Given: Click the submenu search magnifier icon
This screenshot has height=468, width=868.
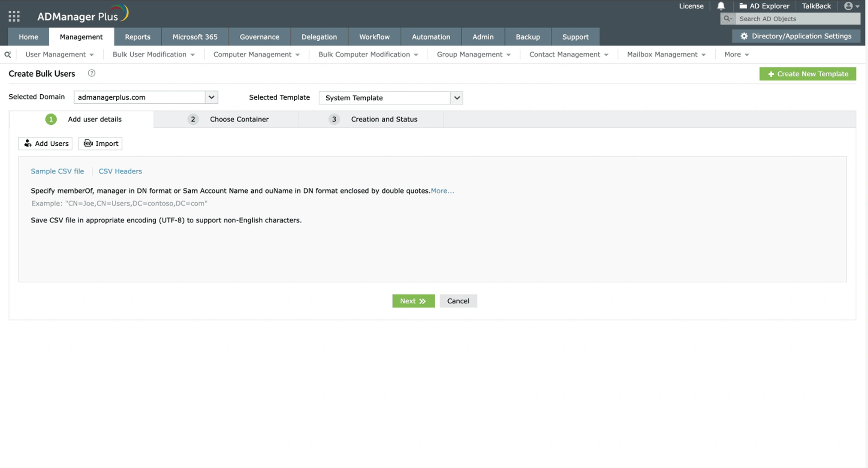Looking at the screenshot, I should coord(8,54).
